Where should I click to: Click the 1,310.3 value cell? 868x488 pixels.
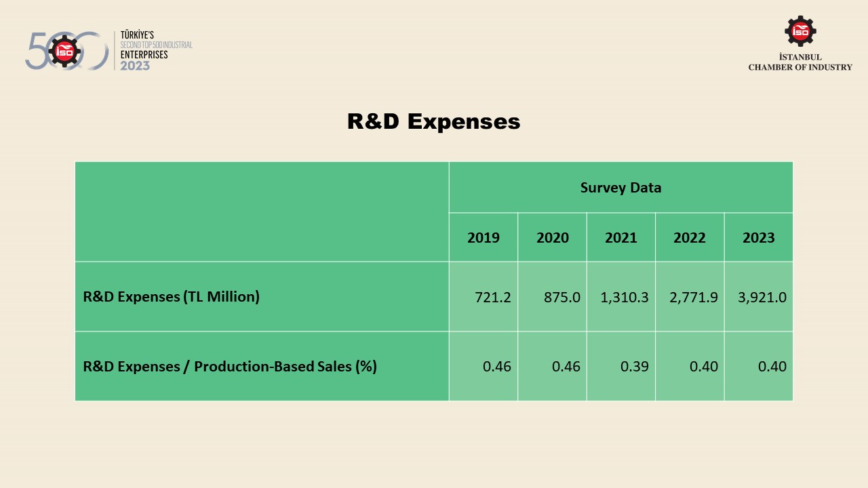pyautogui.click(x=621, y=297)
